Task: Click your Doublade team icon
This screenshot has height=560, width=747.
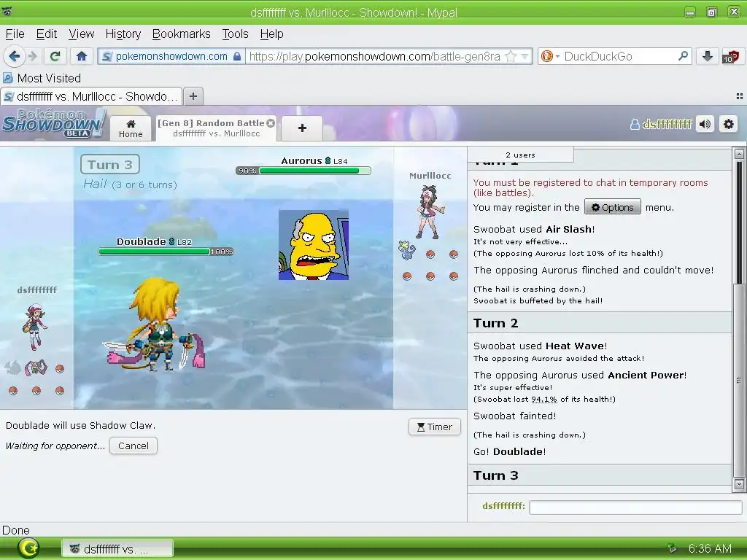Action: [x=36, y=368]
